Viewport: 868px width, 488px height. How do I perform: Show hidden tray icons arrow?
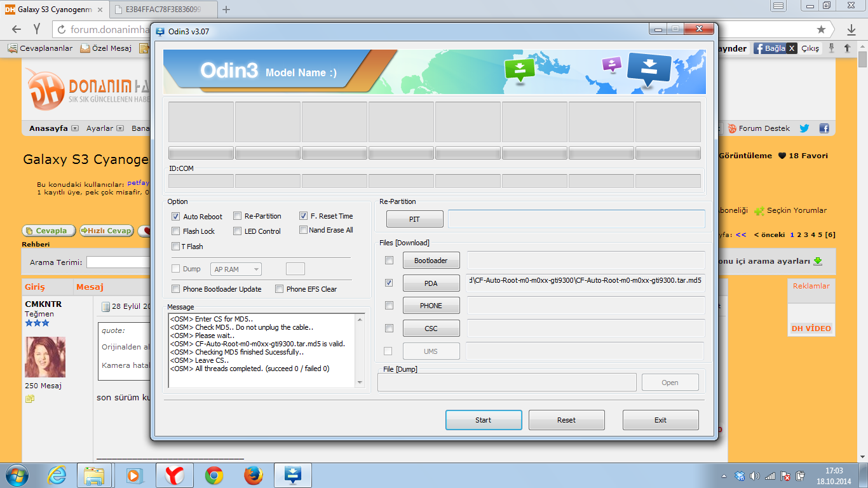[724, 476]
